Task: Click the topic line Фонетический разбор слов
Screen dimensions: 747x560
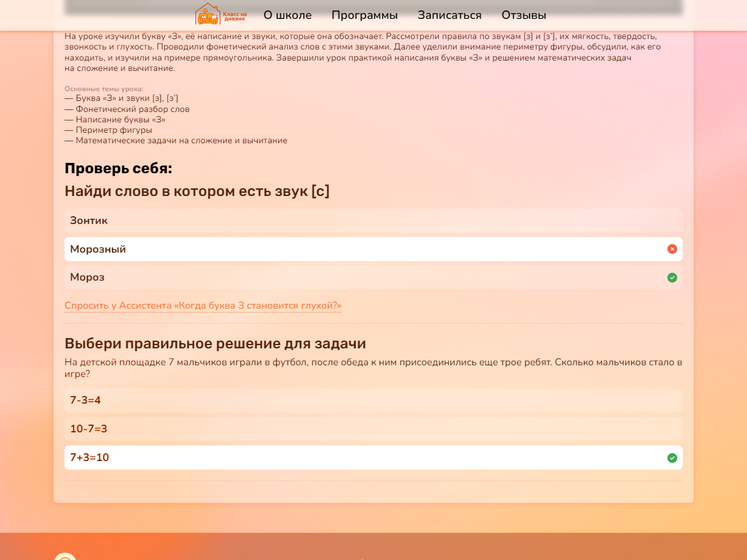Action: (x=127, y=109)
